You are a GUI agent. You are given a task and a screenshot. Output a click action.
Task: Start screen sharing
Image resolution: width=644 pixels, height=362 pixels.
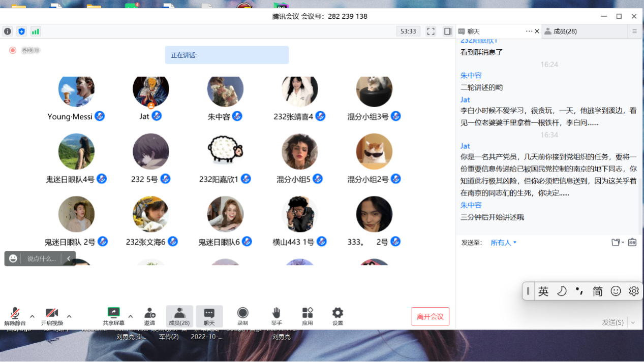(x=113, y=316)
